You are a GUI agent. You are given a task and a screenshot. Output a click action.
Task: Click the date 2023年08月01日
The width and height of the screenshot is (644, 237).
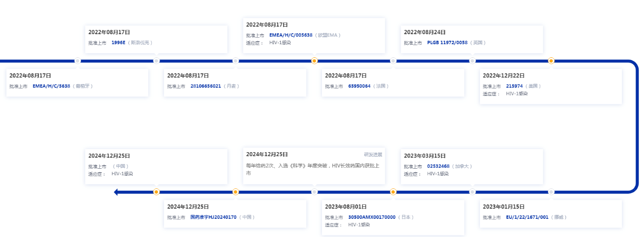346,207
